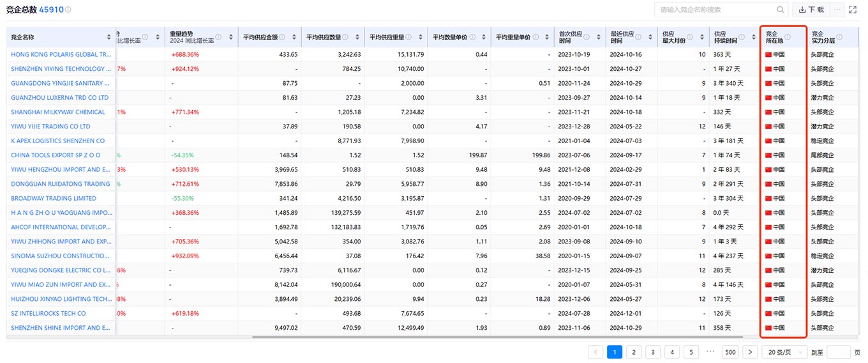Click info icon in 平均数量单价 header
This screenshot has width=868, height=363.
point(472,37)
